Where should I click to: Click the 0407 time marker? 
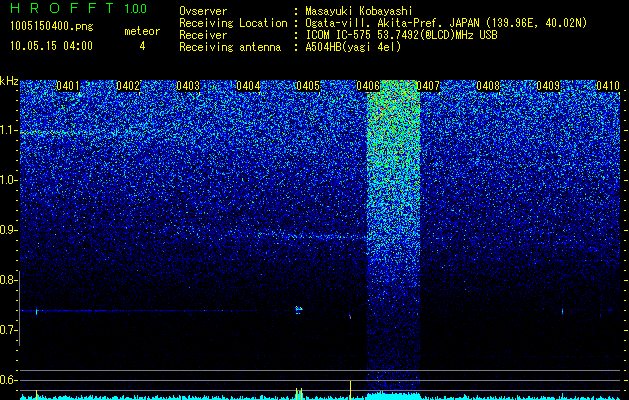point(428,86)
